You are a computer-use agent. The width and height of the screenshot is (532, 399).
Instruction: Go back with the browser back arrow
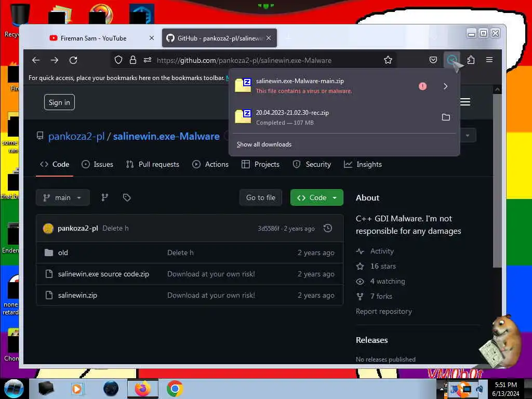point(36,60)
